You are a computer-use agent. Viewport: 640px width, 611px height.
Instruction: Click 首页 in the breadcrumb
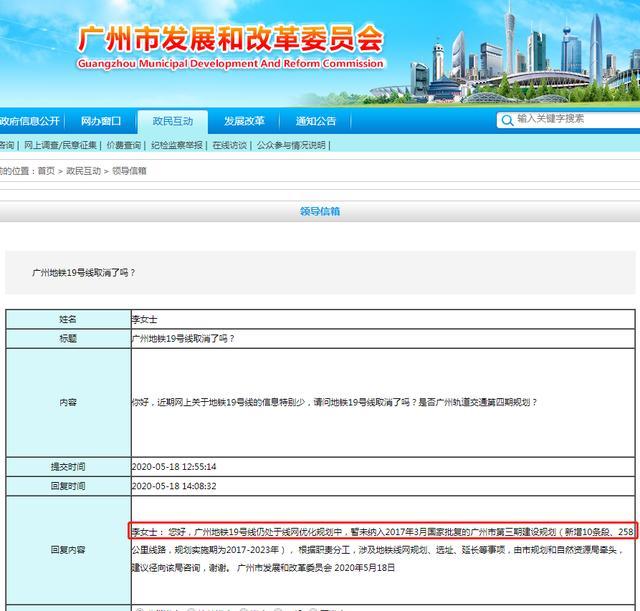click(46, 171)
